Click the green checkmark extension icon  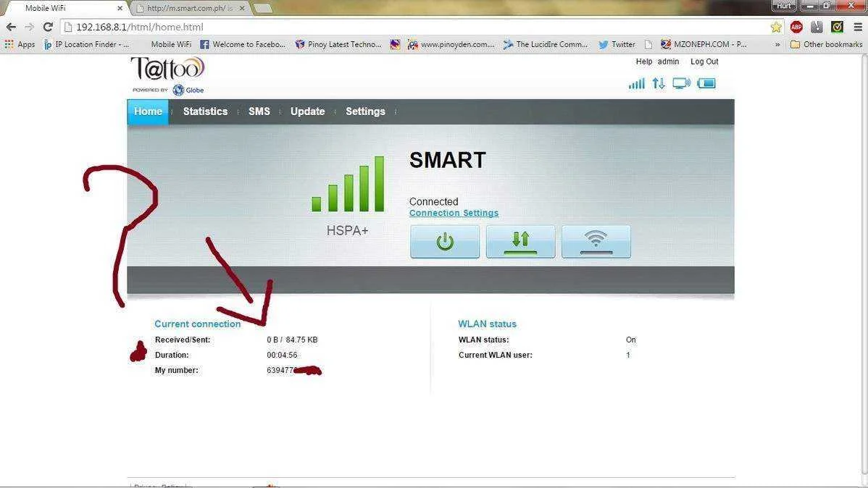coord(837,27)
